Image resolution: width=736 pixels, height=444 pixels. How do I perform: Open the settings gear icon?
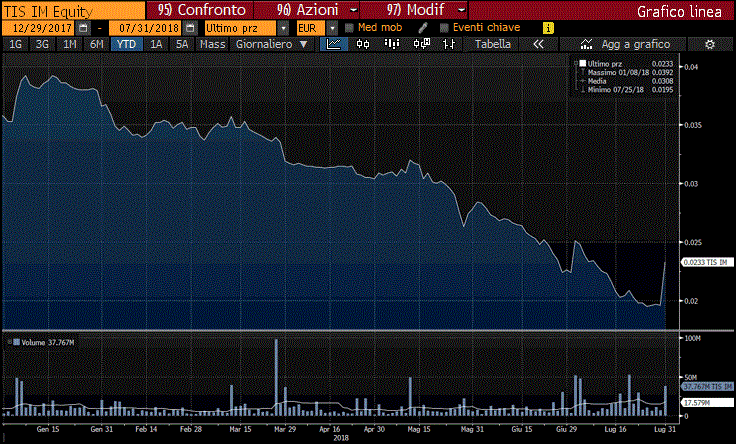710,44
